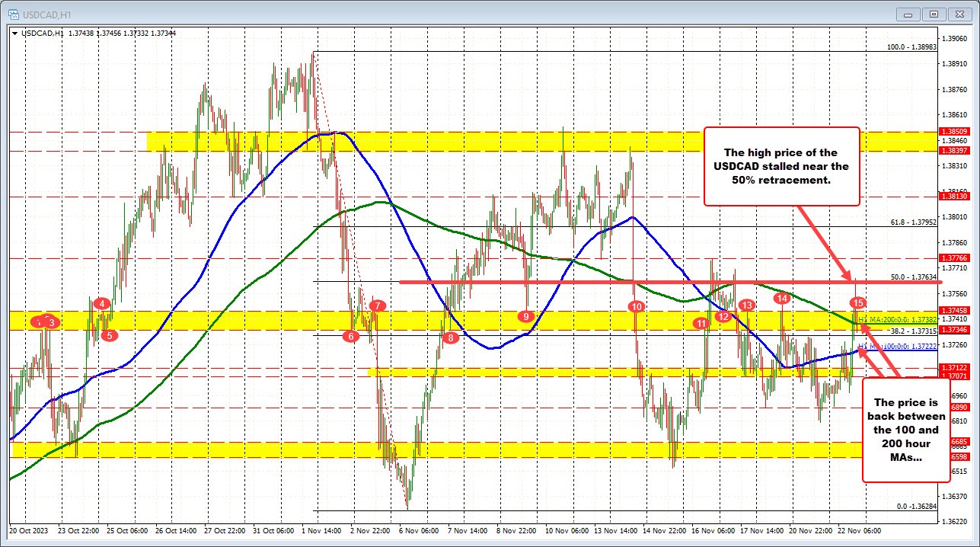Image resolution: width=980 pixels, height=547 pixels.
Task: Click the 8 Nov 22:00 time label
Action: pyautogui.click(x=517, y=529)
